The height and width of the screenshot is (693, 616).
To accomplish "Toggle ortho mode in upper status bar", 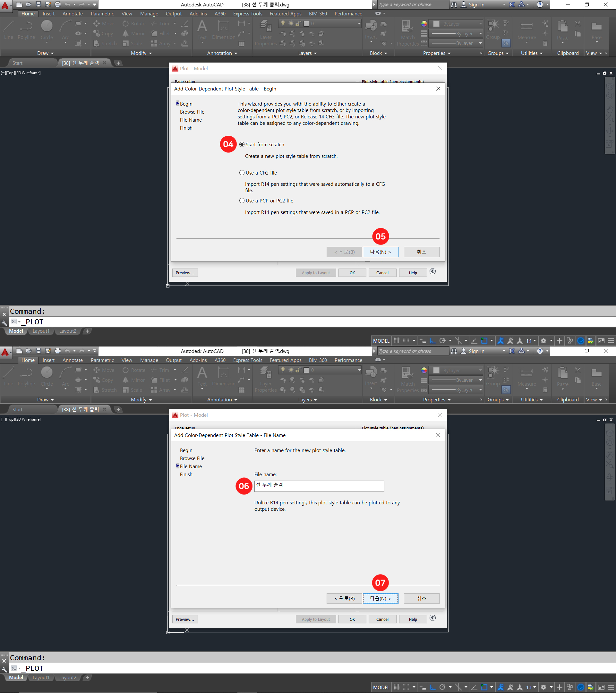I will point(432,341).
